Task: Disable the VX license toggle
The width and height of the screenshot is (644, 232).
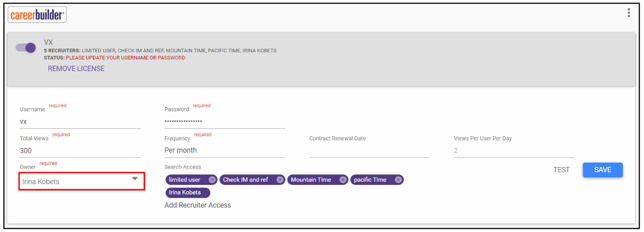Action: (26, 48)
